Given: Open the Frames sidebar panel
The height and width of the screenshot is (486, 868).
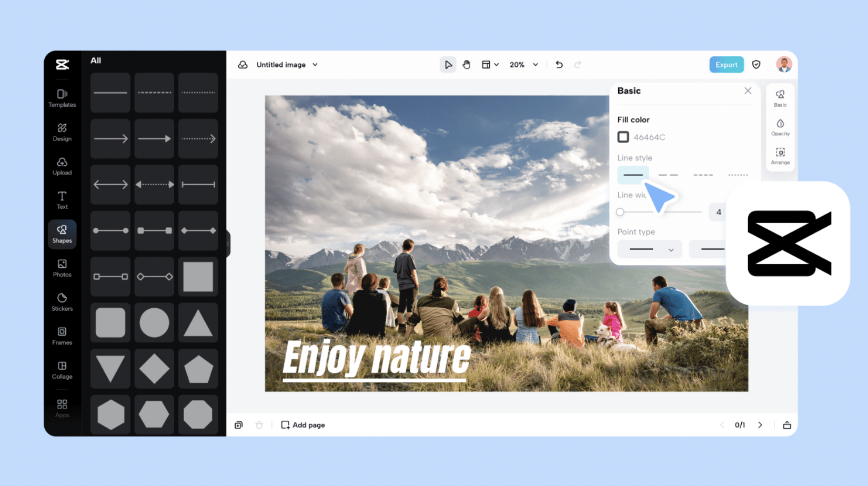Looking at the screenshot, I should [x=62, y=336].
